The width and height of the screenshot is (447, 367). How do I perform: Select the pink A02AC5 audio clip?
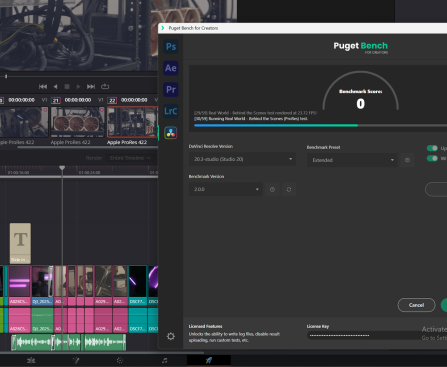20,320
